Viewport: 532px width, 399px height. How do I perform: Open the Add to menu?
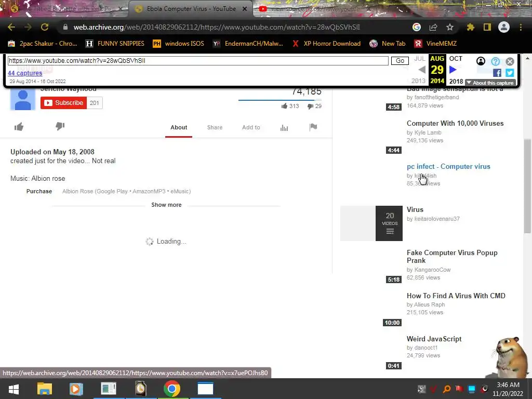251,127
